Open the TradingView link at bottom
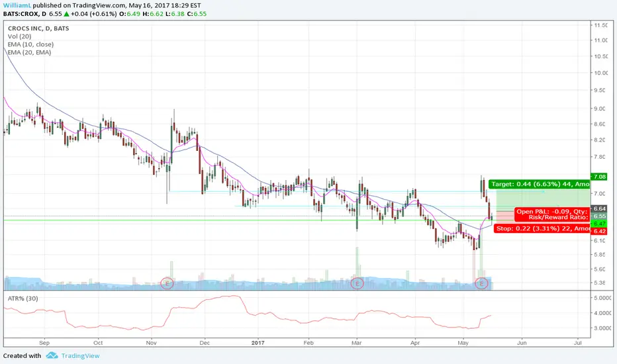Viewport: 617px width, 364px height. [80, 356]
